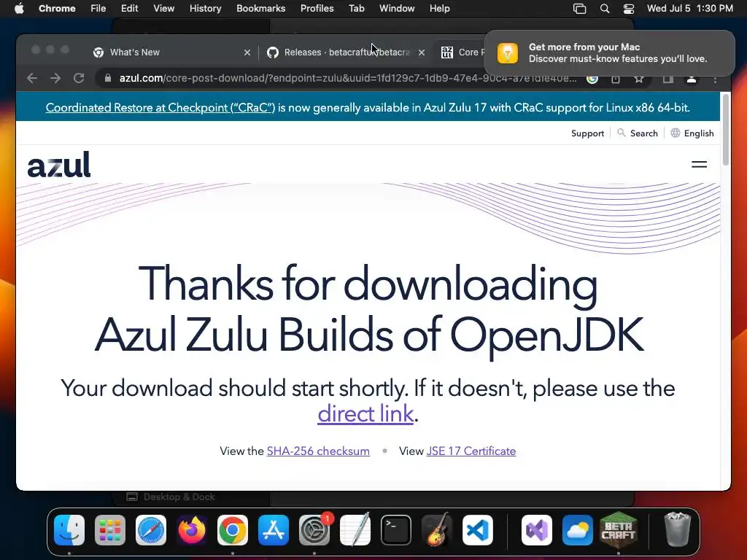The height and width of the screenshot is (560, 747).
Task: Launch Safari from the dock
Action: [x=151, y=530]
